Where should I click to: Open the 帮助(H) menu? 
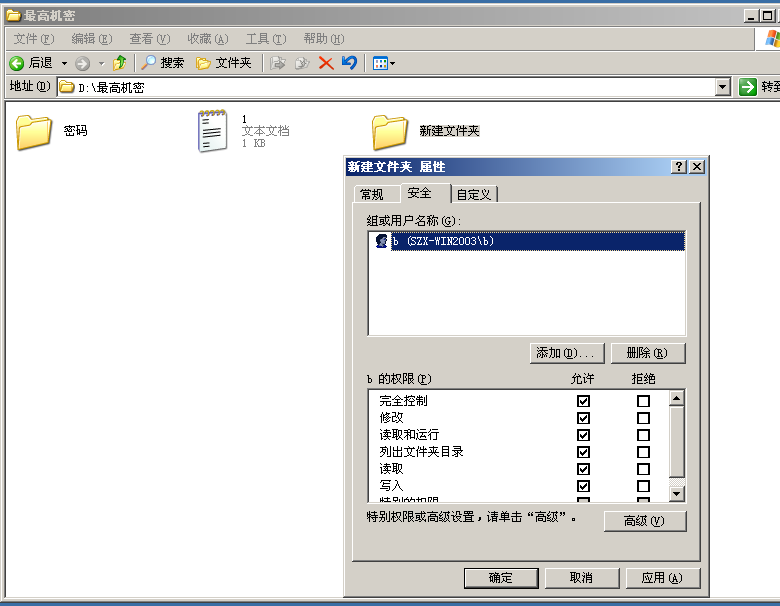pos(324,39)
